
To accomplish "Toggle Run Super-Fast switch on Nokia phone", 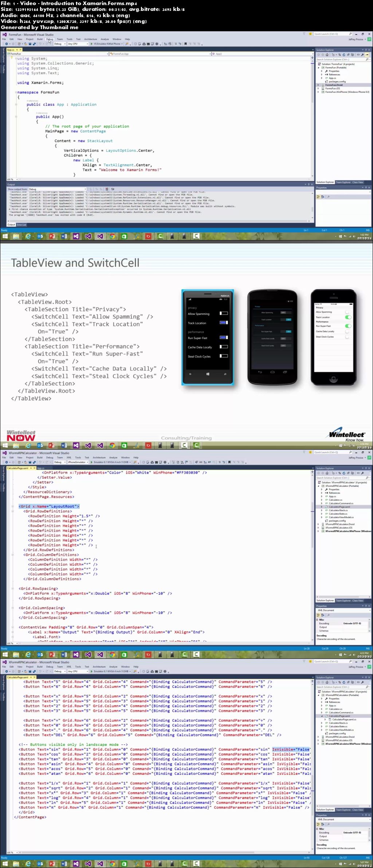I will point(224,338).
